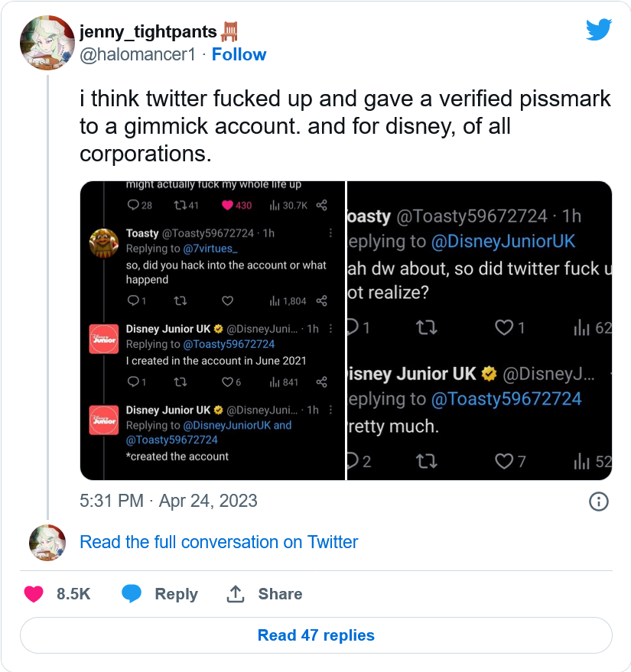Open the @halomancer1 handle link
The image size is (631, 672).
click(138, 54)
